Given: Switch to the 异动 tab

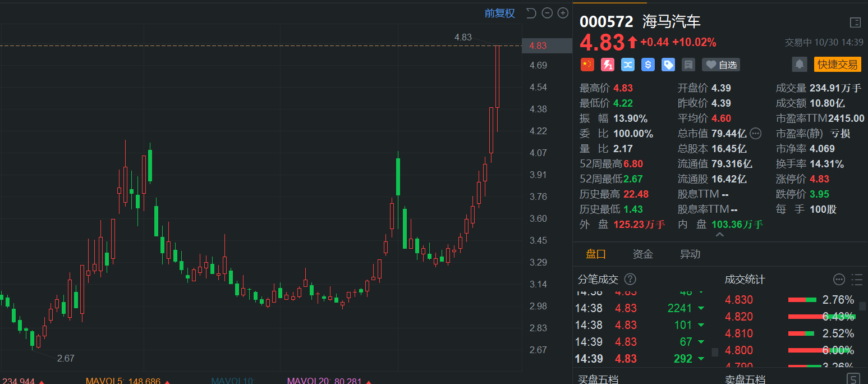Looking at the screenshot, I should 690,254.
